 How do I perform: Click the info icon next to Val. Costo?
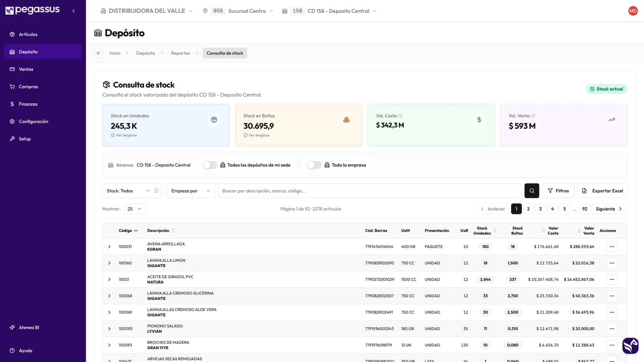(x=400, y=116)
